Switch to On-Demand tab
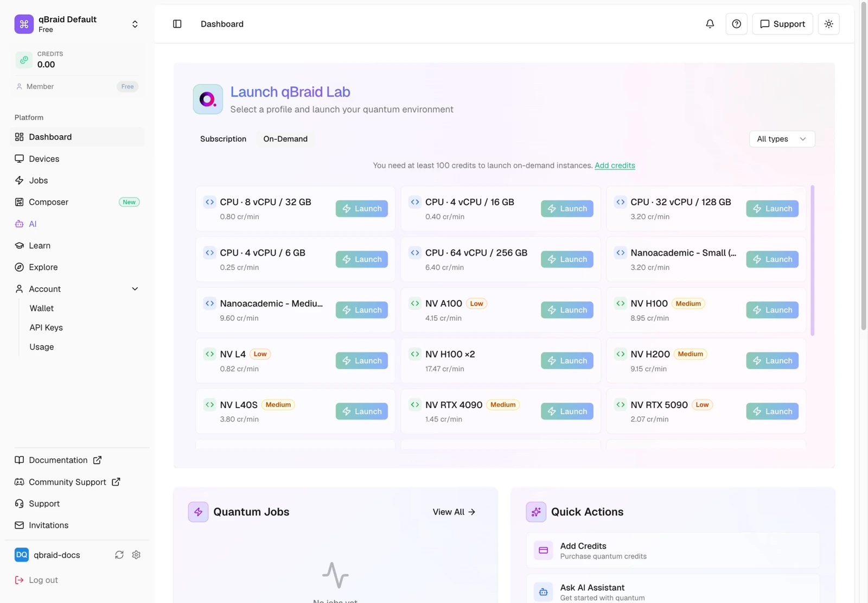The width and height of the screenshot is (868, 603). click(x=285, y=139)
